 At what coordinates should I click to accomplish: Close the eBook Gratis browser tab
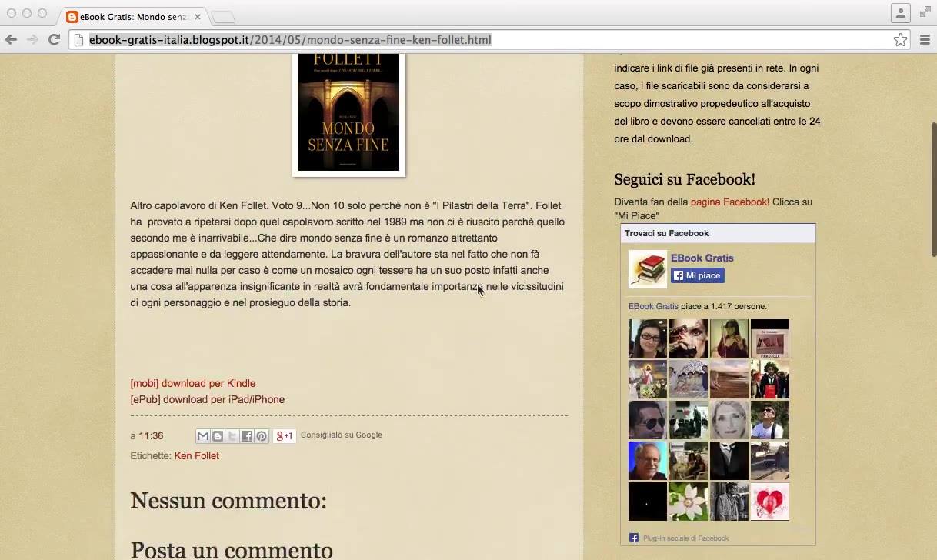[x=198, y=16]
